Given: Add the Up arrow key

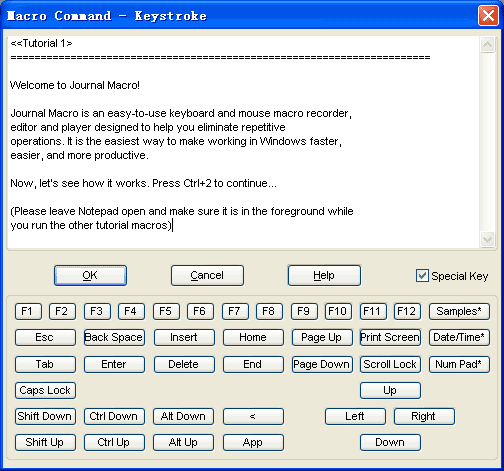Looking at the screenshot, I should [x=390, y=390].
